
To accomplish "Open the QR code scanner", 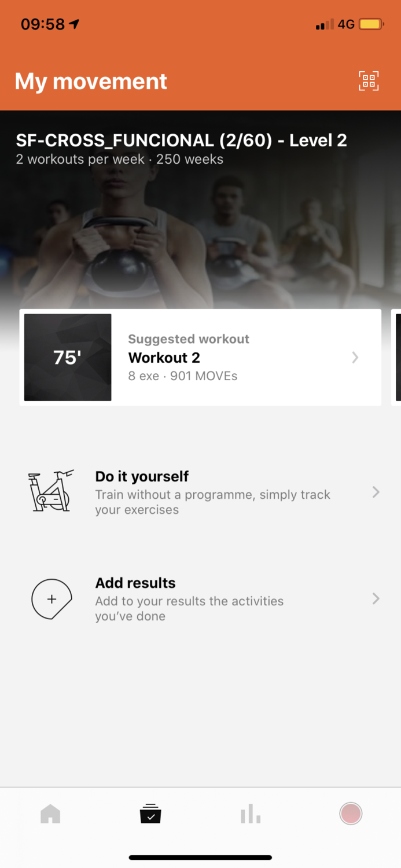I will pyautogui.click(x=369, y=81).
